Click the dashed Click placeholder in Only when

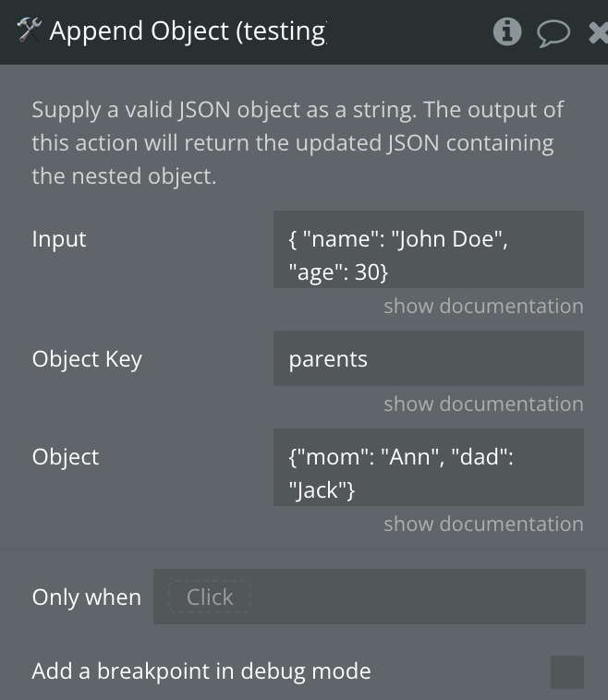point(210,597)
